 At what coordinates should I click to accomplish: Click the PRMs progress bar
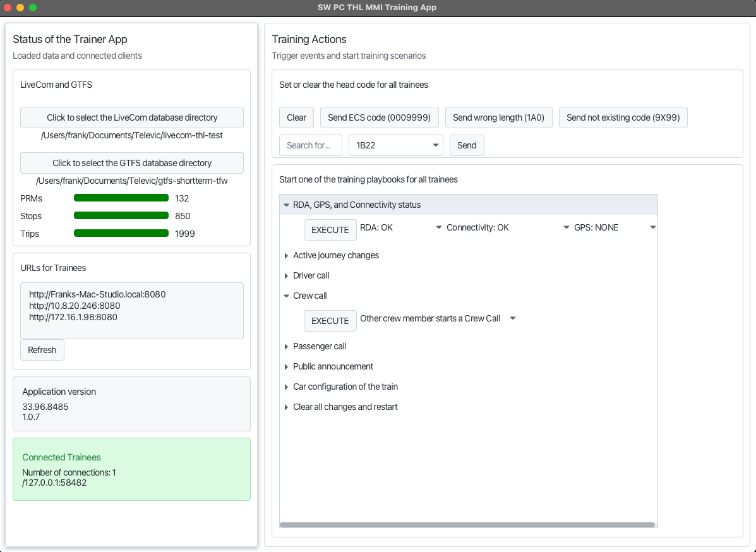pos(121,198)
